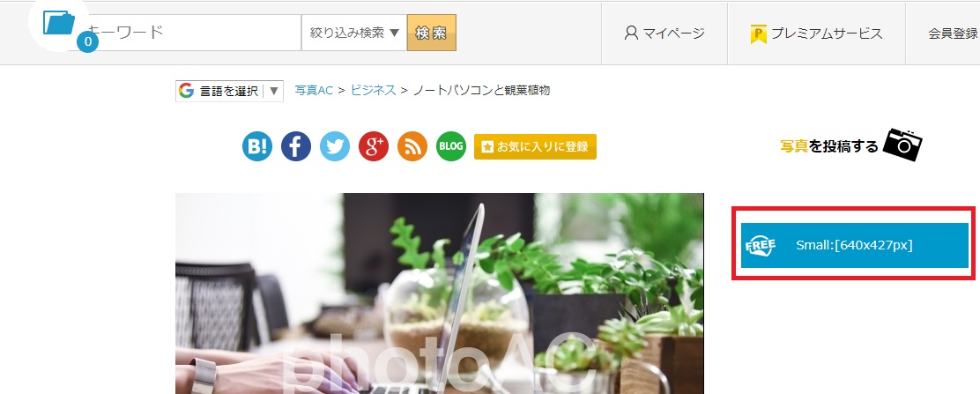Open the orange RSS feed icon

pos(412,146)
